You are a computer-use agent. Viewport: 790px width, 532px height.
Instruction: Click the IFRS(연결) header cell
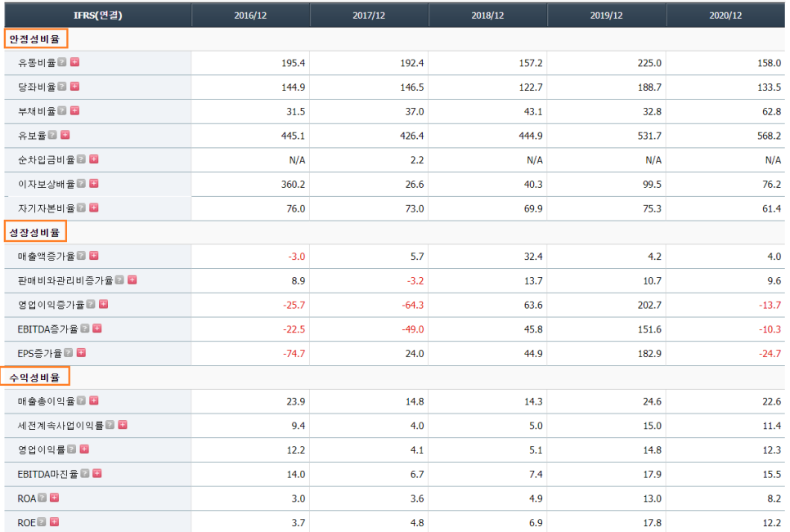(x=98, y=16)
